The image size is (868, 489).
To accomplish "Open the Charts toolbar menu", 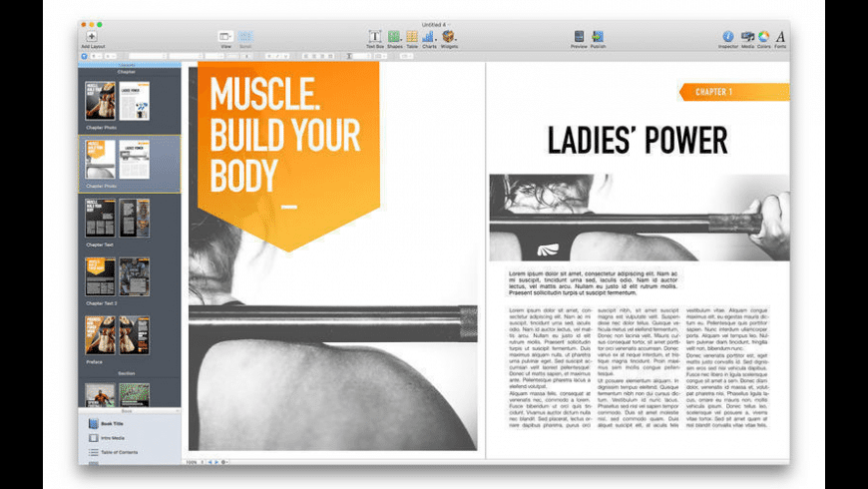I will [429, 37].
